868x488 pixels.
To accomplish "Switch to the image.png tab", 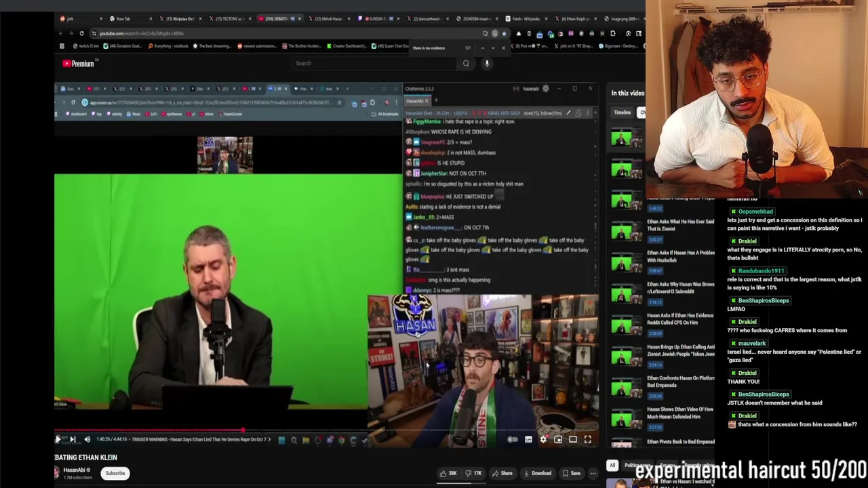I will pyautogui.click(x=623, y=18).
